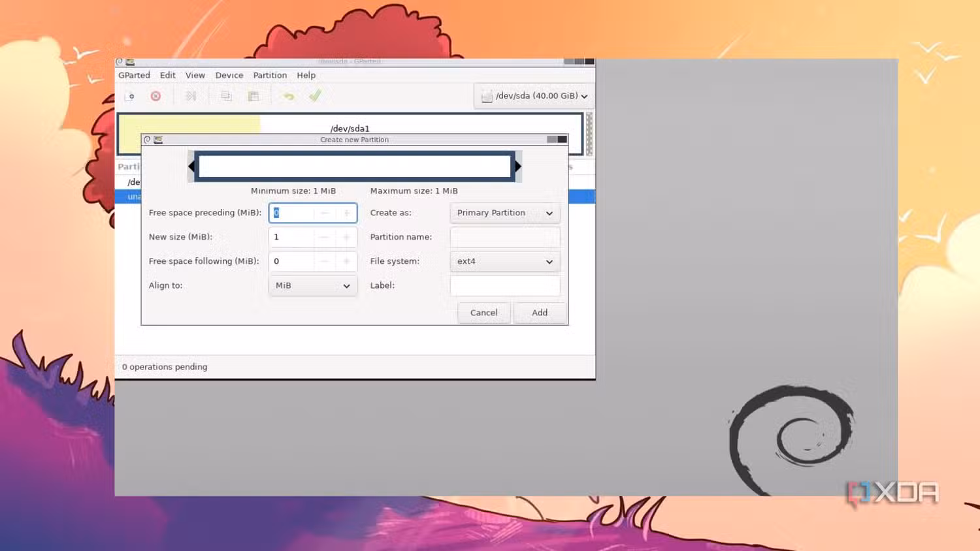Click the New partition toolbar icon

click(x=130, y=96)
